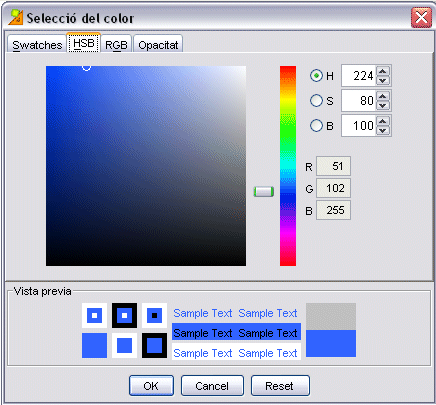Click the H value input field
Viewport: 436px width, 405px height.
359,76
